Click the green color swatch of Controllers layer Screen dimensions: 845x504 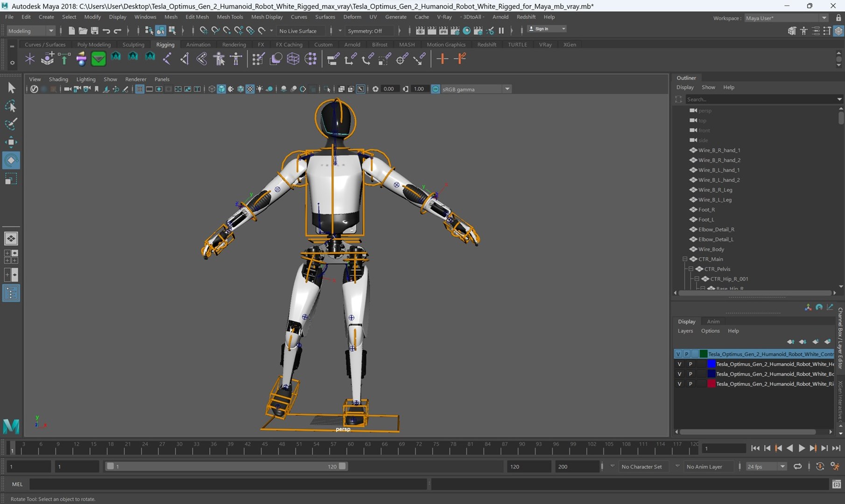(x=704, y=354)
